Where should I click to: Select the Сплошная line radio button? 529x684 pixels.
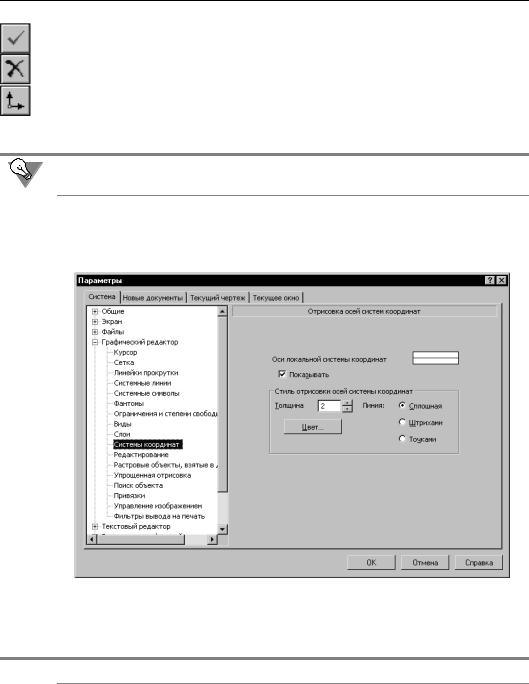point(402,405)
